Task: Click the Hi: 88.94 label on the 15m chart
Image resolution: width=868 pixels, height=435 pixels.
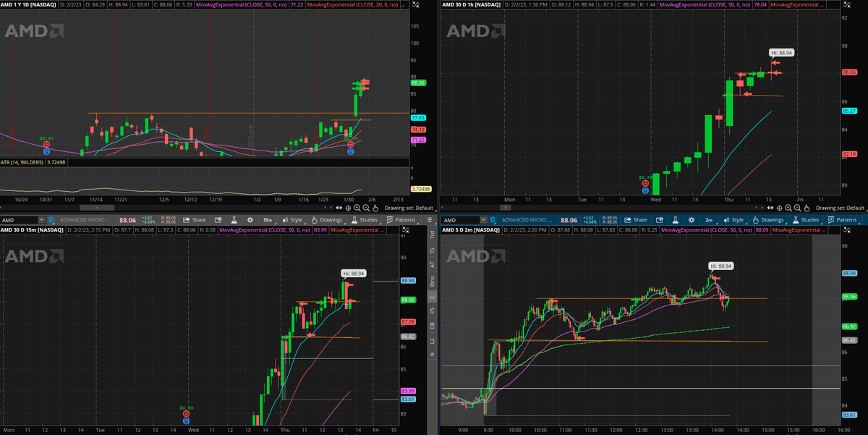Action: (x=354, y=274)
